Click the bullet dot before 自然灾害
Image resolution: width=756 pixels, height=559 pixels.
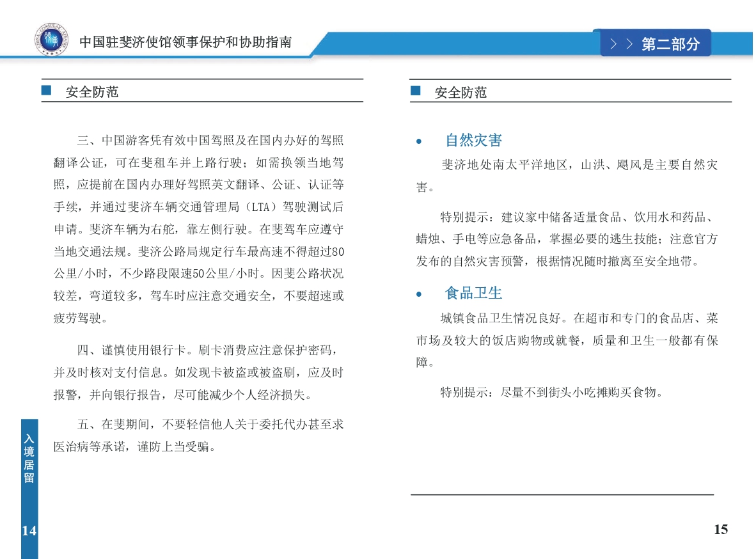(x=419, y=141)
